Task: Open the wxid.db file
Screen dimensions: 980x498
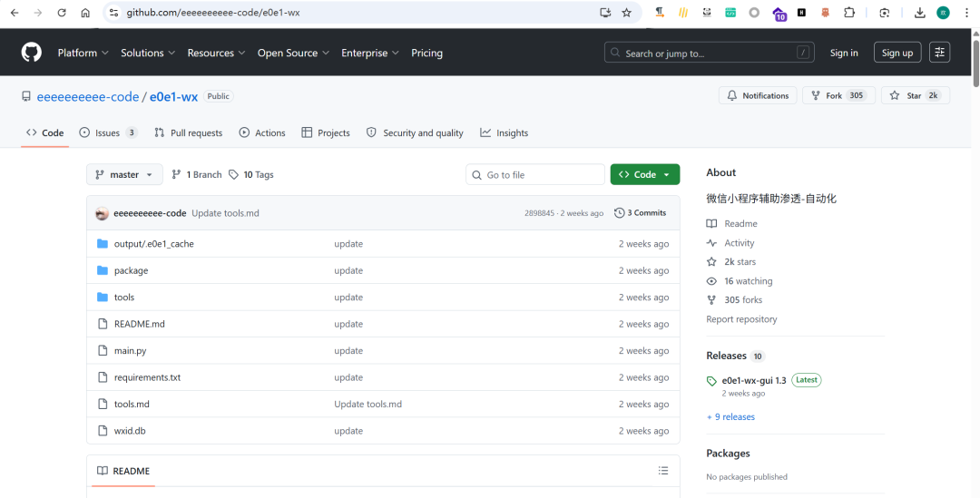Action: pos(130,431)
